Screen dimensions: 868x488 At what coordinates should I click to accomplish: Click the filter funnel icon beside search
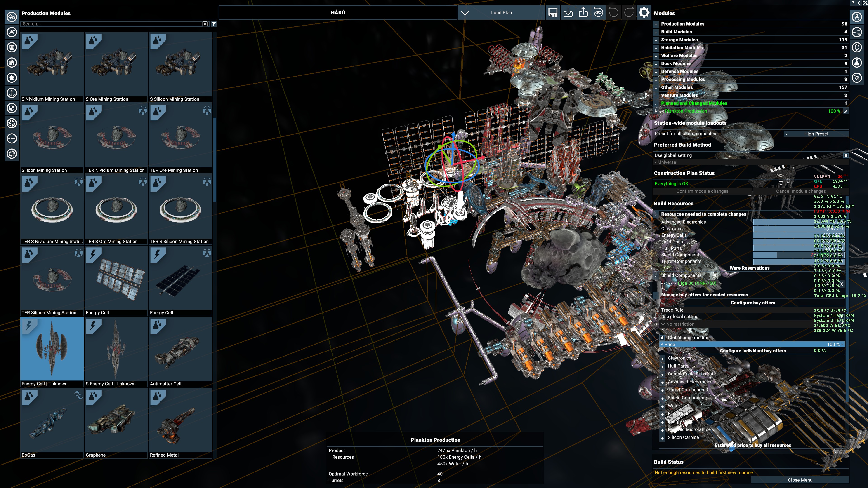[214, 24]
